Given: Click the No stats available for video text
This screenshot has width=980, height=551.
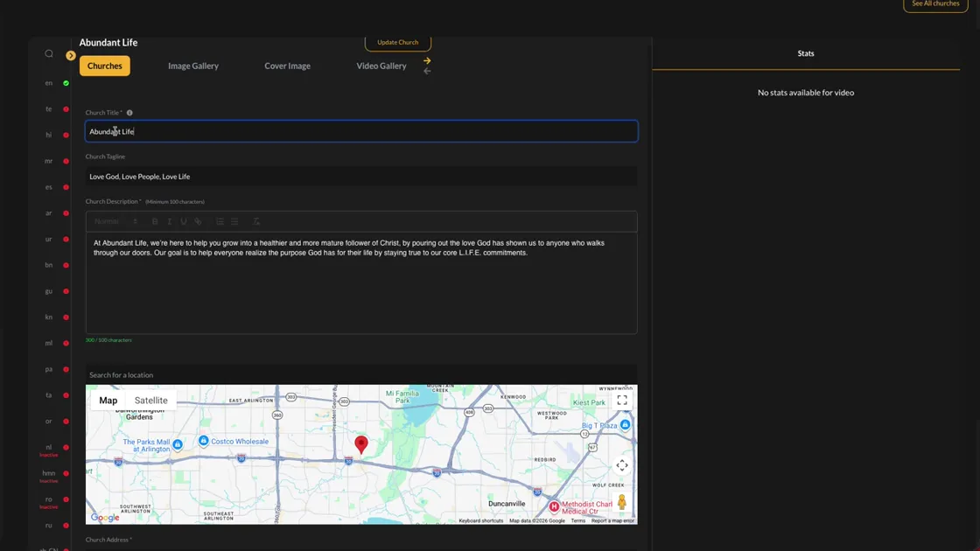Looking at the screenshot, I should 806,93.
